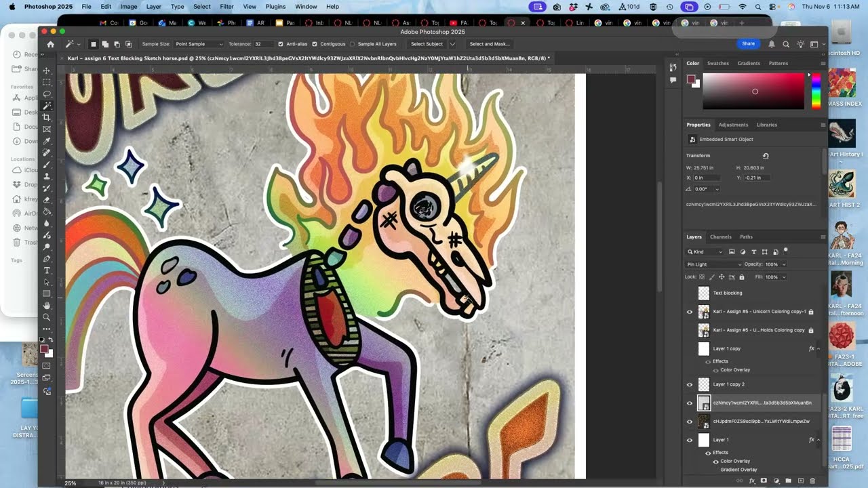868x488 pixels.
Task: Choose Intersect with Selection mode icon
Action: tap(128, 44)
